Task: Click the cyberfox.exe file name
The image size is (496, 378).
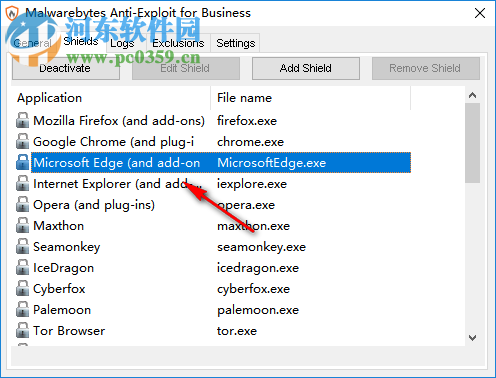Action: pos(253,289)
